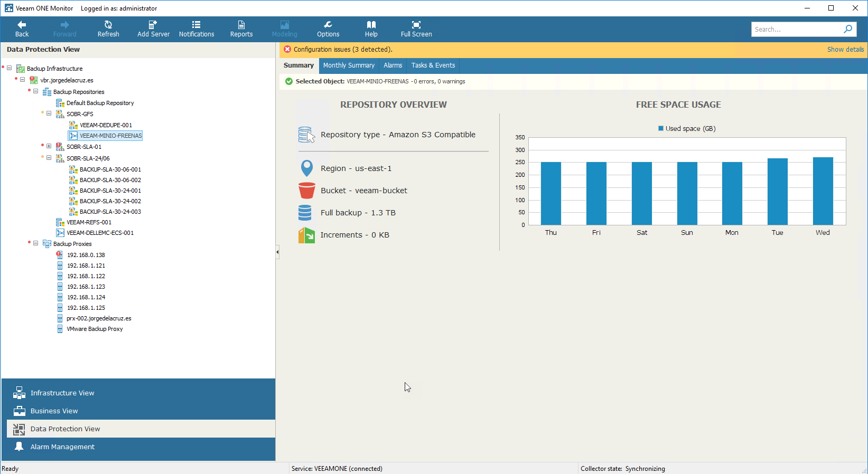Open the Reports toolbar icon
Screen dimensions: 868x474
tap(241, 25)
